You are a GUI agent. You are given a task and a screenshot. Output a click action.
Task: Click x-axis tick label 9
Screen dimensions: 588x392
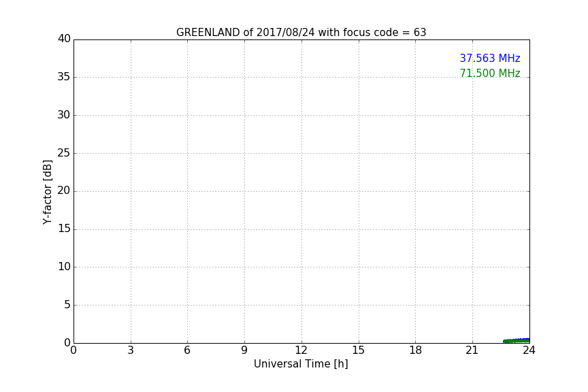click(244, 350)
